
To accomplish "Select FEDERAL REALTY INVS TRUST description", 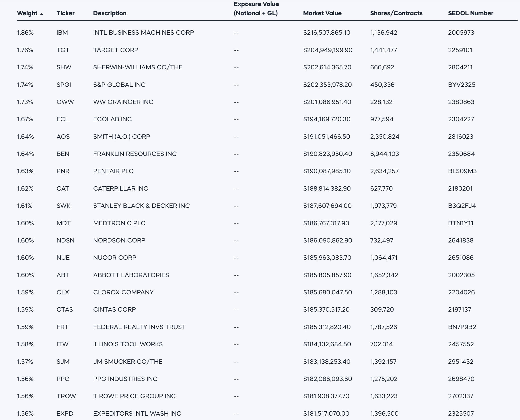I will [x=139, y=327].
